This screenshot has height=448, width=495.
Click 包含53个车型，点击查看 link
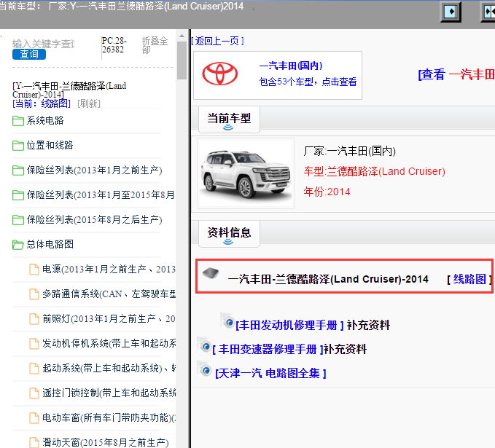pyautogui.click(x=308, y=82)
